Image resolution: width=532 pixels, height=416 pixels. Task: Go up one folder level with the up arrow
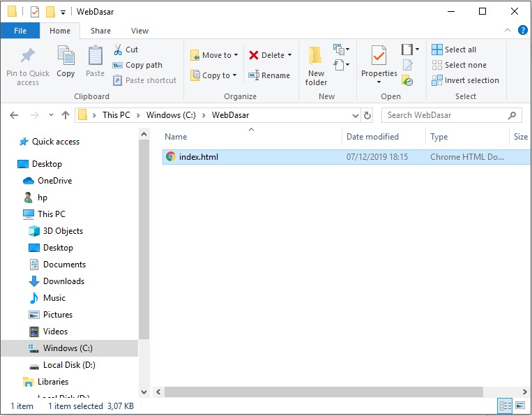66,115
